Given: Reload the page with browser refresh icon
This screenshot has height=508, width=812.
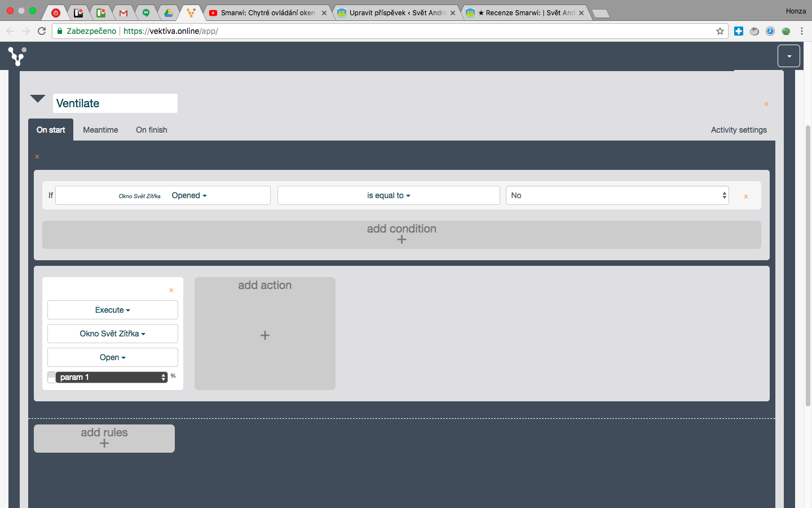Looking at the screenshot, I should [42, 31].
